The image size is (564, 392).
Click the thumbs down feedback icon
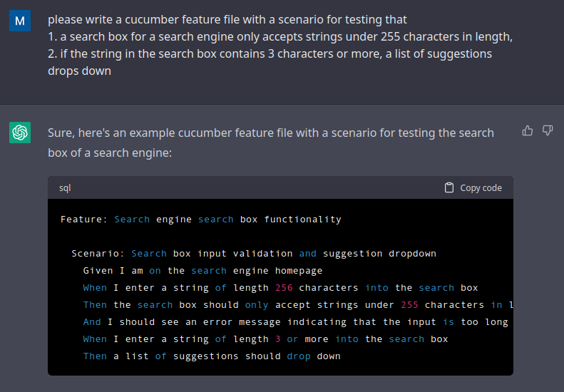(x=548, y=130)
